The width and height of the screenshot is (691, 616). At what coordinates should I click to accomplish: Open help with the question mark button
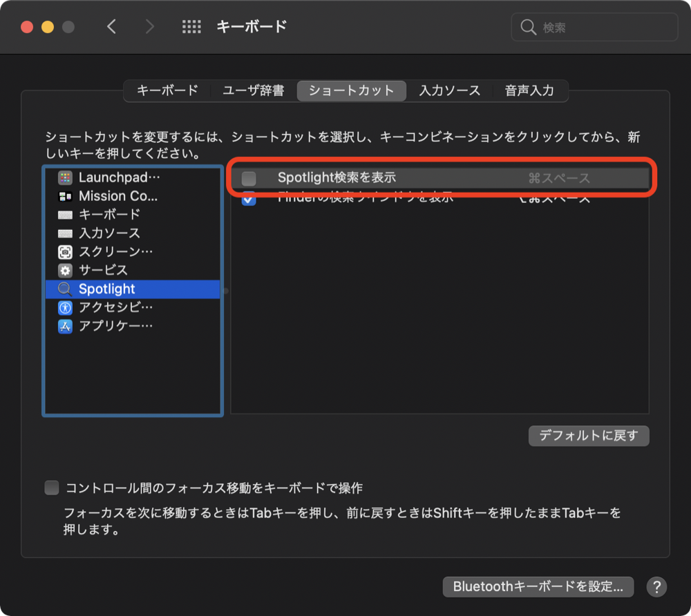click(x=656, y=587)
